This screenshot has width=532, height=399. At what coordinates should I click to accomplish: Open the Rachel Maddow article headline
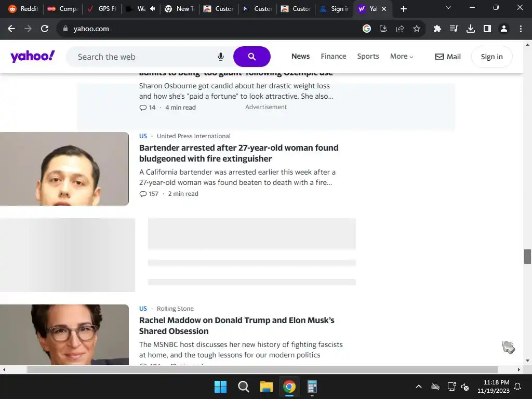click(237, 325)
